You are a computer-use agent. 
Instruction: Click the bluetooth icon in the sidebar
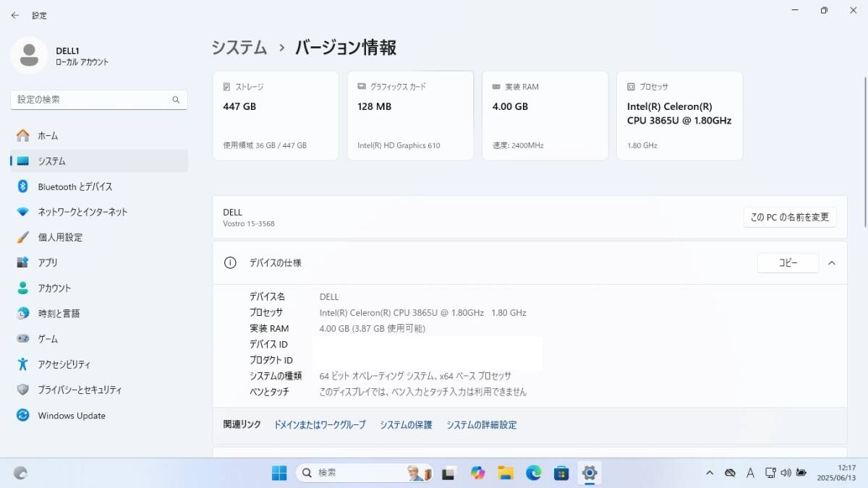click(23, 187)
